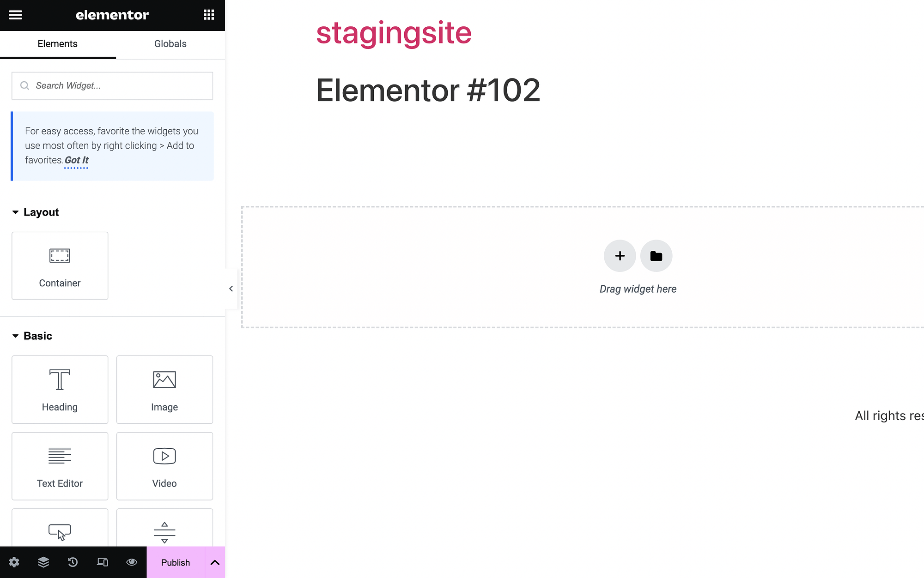Click the Container layout widget icon
The width and height of the screenshot is (924, 578).
59,255
